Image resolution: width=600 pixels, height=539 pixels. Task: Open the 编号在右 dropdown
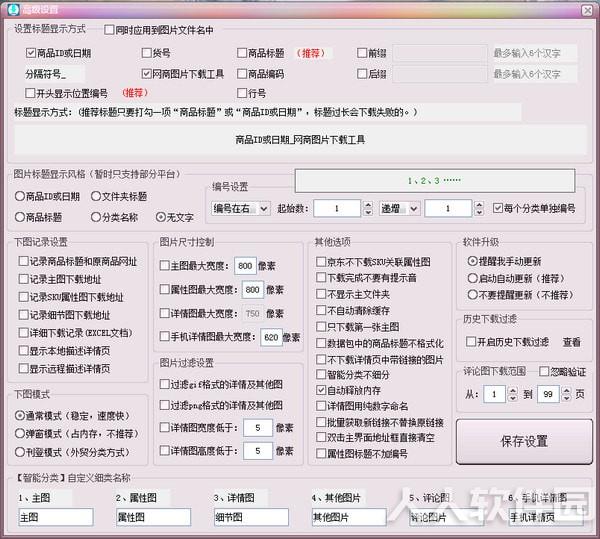[241, 209]
